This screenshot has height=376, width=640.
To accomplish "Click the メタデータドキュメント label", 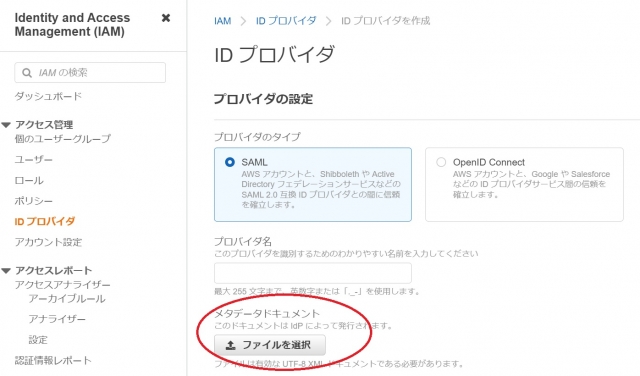I will tap(267, 314).
